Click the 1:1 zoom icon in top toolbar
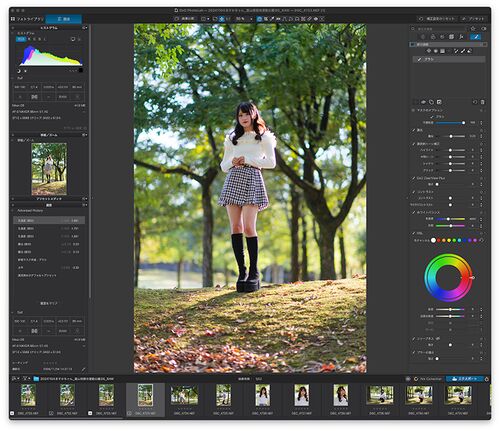The image size is (500, 431). point(228,19)
